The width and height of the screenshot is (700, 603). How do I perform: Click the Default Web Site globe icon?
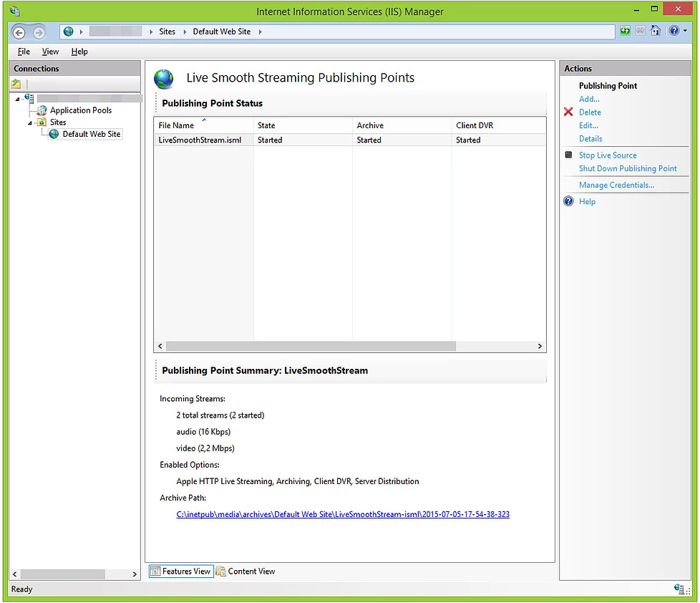coord(54,134)
